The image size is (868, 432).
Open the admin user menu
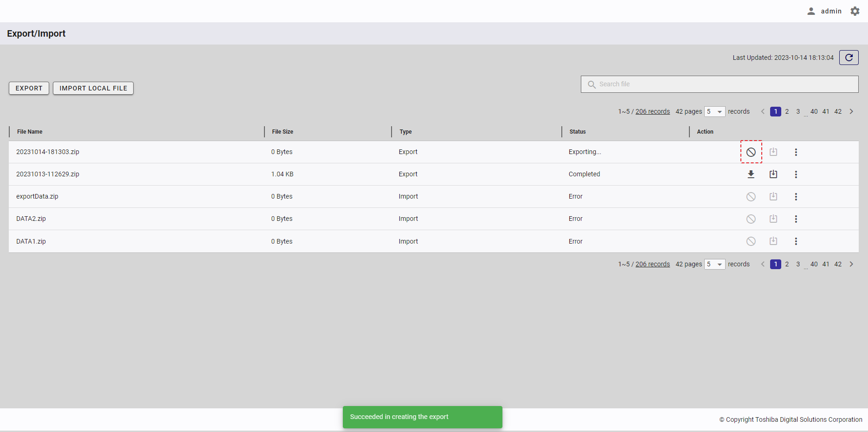pos(824,11)
